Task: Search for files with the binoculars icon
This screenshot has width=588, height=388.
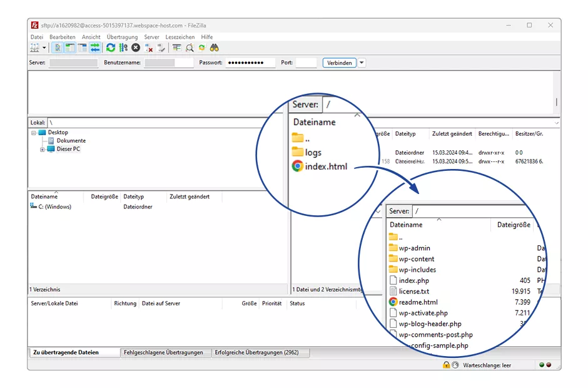Action: pos(214,48)
